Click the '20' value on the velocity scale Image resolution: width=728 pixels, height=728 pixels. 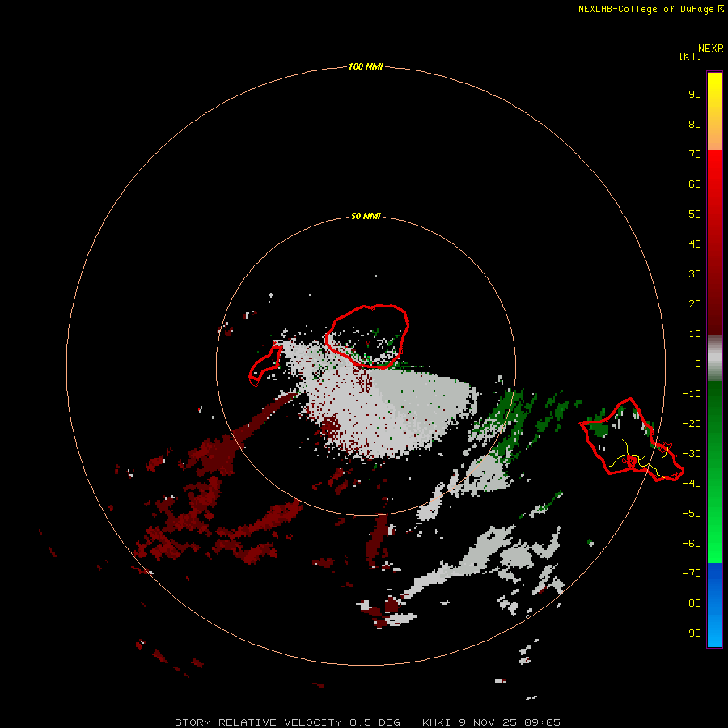click(695, 303)
